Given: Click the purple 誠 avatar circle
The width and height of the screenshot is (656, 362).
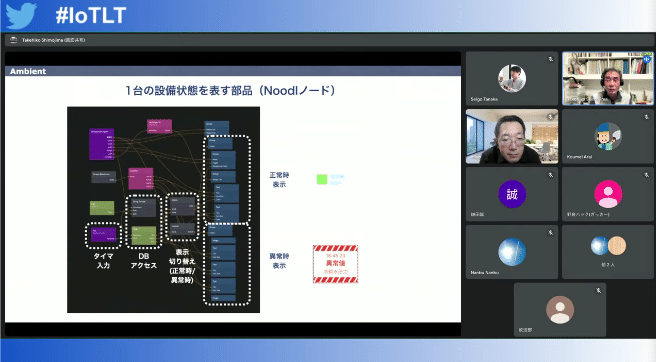Looking at the screenshot, I should point(512,194).
